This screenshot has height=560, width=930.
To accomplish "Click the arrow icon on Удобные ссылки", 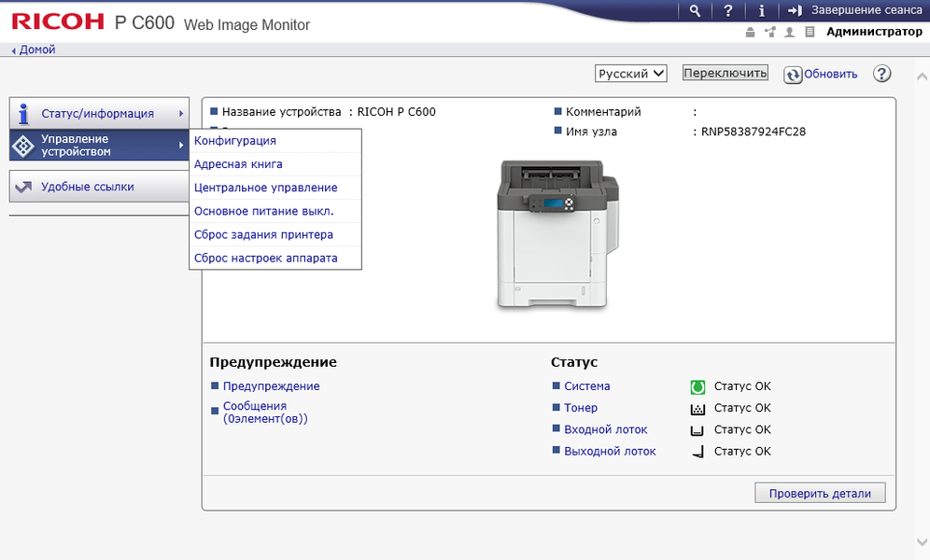I will coord(23,188).
